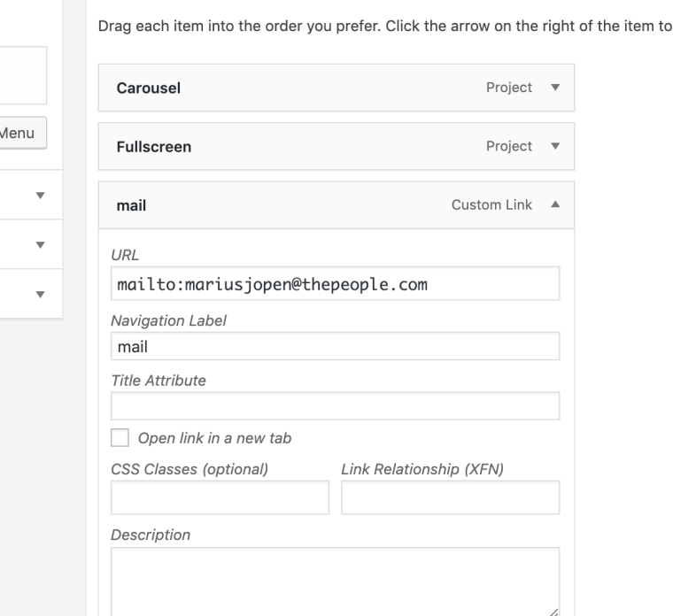673x616 pixels.
Task: Collapse the mail Custom Link arrow
Action: (x=554, y=205)
